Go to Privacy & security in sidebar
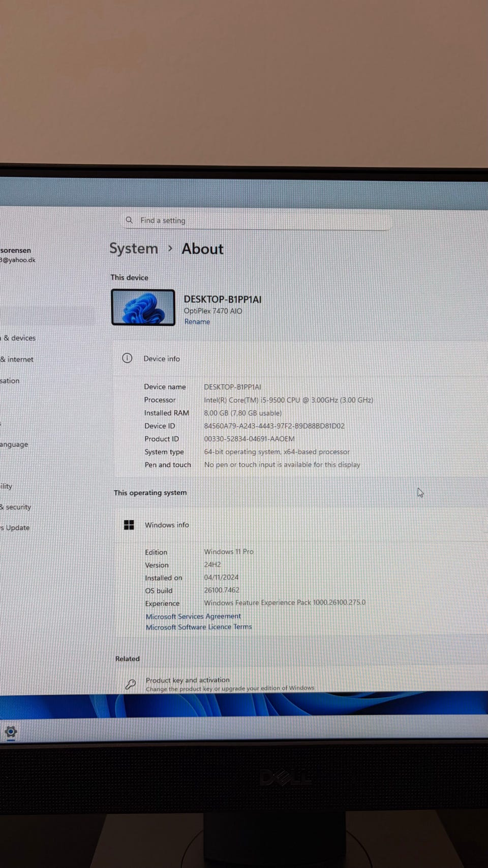Screen dimensions: 488x868 tap(16, 506)
